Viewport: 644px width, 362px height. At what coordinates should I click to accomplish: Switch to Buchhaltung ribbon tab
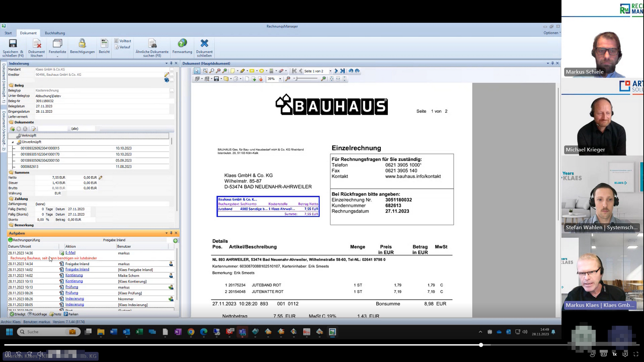(x=55, y=33)
